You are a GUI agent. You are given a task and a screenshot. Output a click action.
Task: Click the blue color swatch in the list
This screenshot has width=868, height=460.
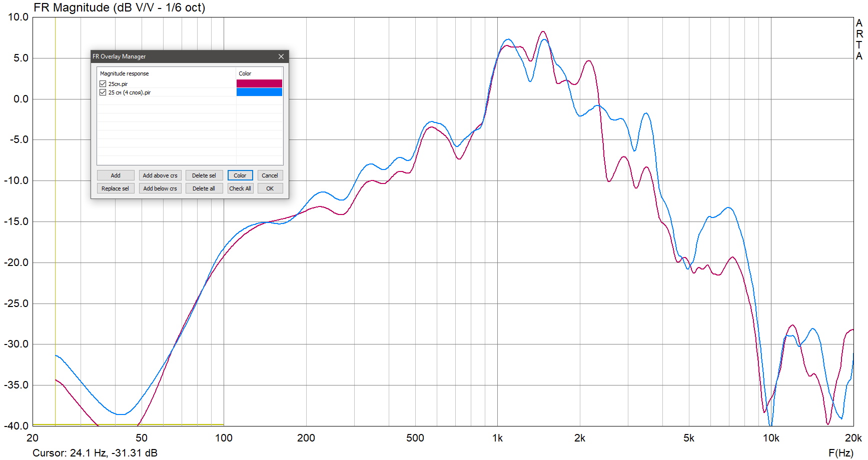point(259,92)
